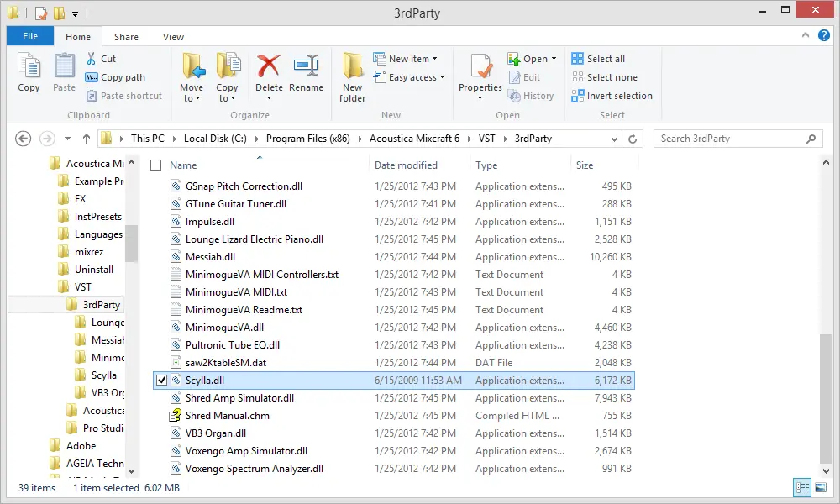Expand breadcrumb arrow after Acoustica Mixcraft 6
Image resolution: width=840 pixels, height=504 pixels.
469,139
